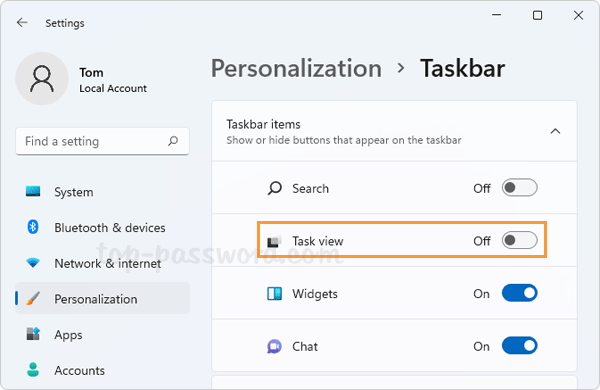Open the Personalization sidebar item
Screen dimensions: 600x390
(x=103, y=299)
